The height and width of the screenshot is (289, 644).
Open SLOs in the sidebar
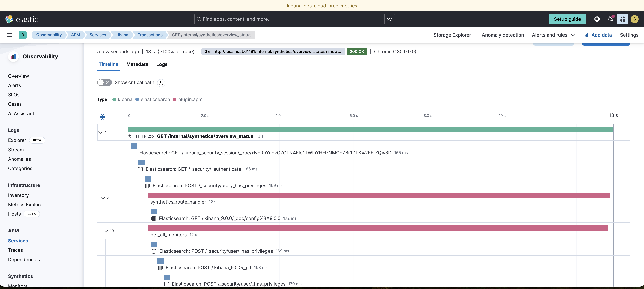tap(14, 95)
